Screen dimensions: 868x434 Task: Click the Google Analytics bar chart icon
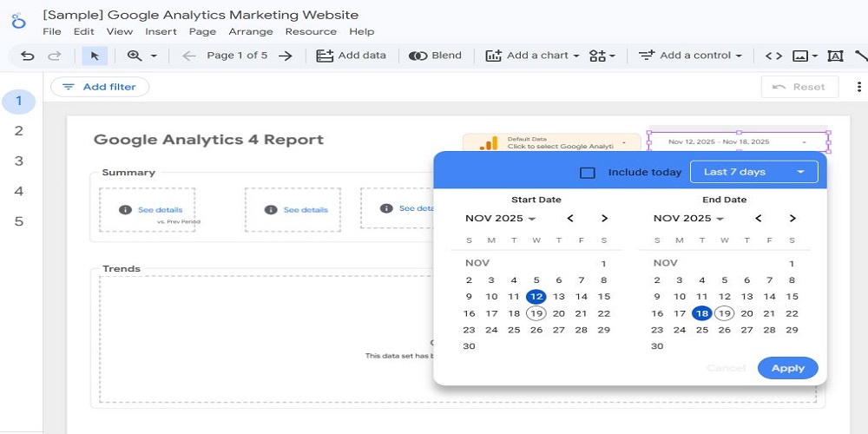pos(488,143)
